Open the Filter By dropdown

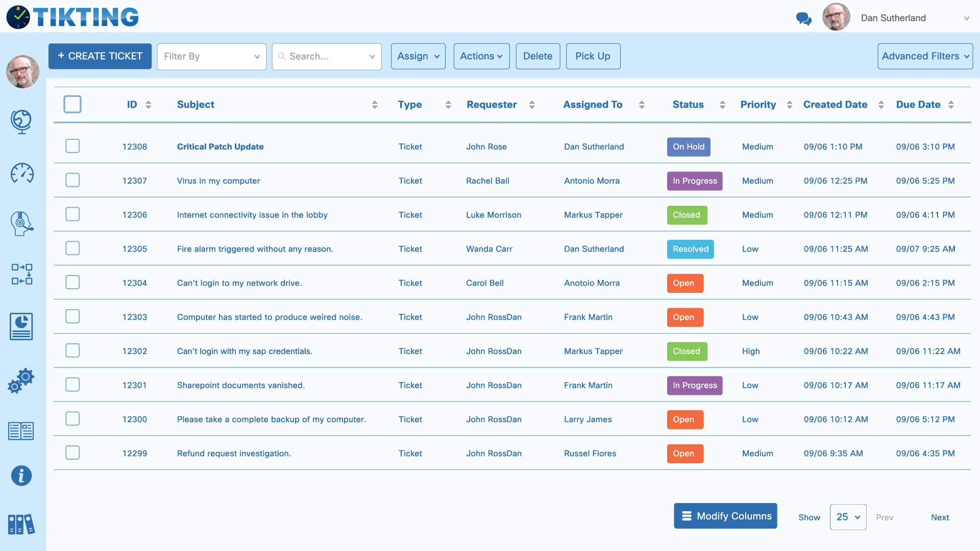click(211, 56)
